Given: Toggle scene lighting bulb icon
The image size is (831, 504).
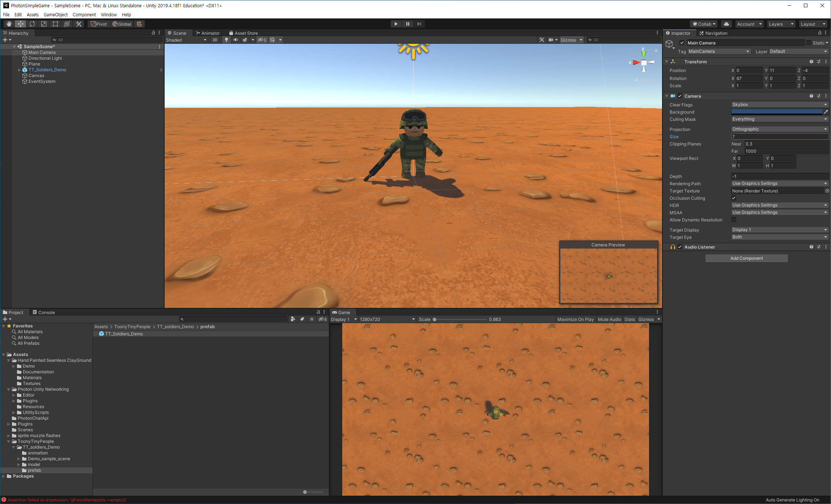Looking at the screenshot, I should pos(226,40).
